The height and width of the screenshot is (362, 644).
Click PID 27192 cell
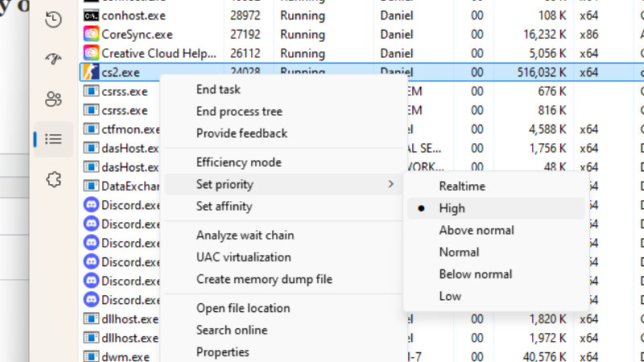click(x=246, y=35)
